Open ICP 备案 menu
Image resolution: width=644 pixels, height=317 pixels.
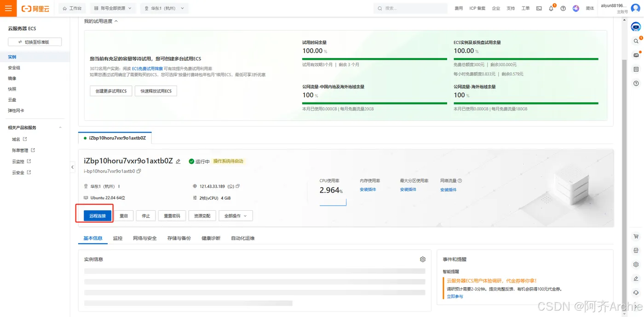pos(477,8)
